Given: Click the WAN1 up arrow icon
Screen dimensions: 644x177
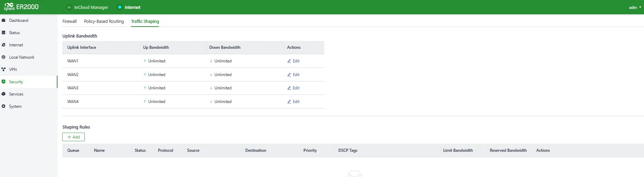Looking at the screenshot, I should pyautogui.click(x=145, y=61).
